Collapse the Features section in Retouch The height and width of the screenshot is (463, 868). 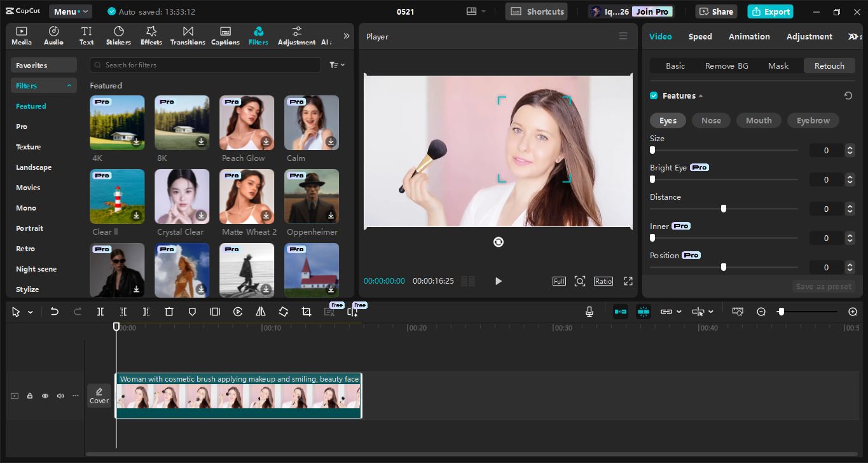[x=700, y=95]
